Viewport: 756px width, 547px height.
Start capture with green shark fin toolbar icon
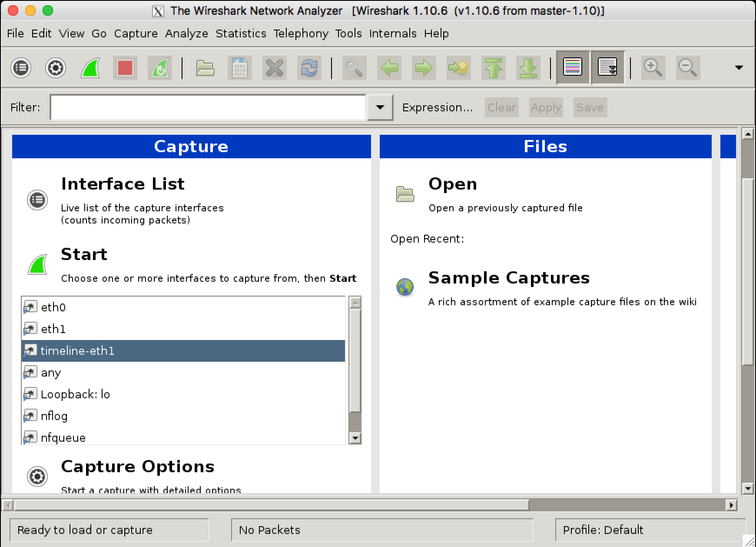click(x=90, y=68)
